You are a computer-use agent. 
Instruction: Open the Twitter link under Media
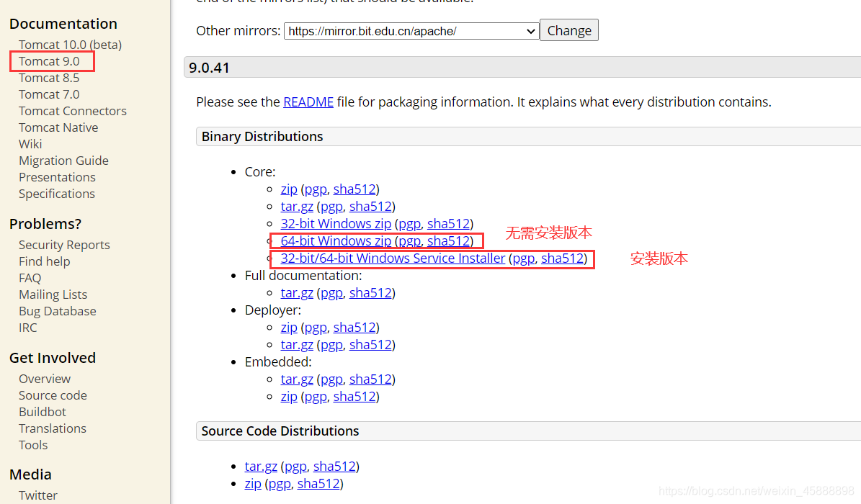(38, 495)
